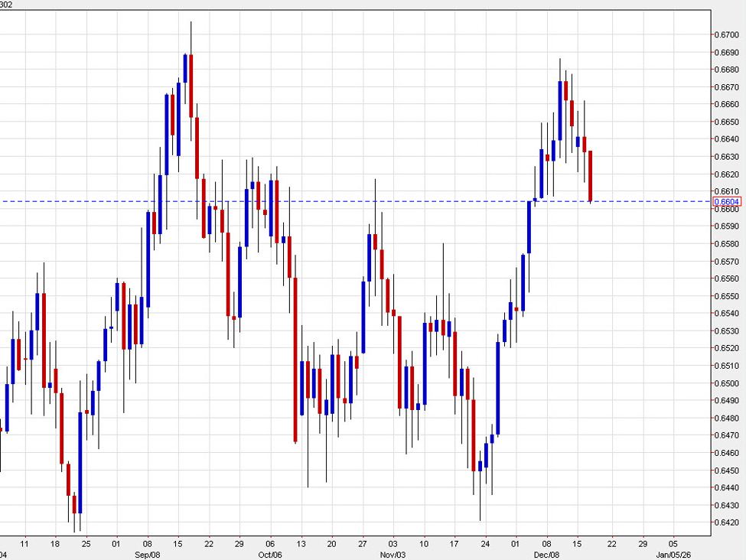Click the most recent red candle
The width and height of the screenshot is (746, 560).
(591, 176)
